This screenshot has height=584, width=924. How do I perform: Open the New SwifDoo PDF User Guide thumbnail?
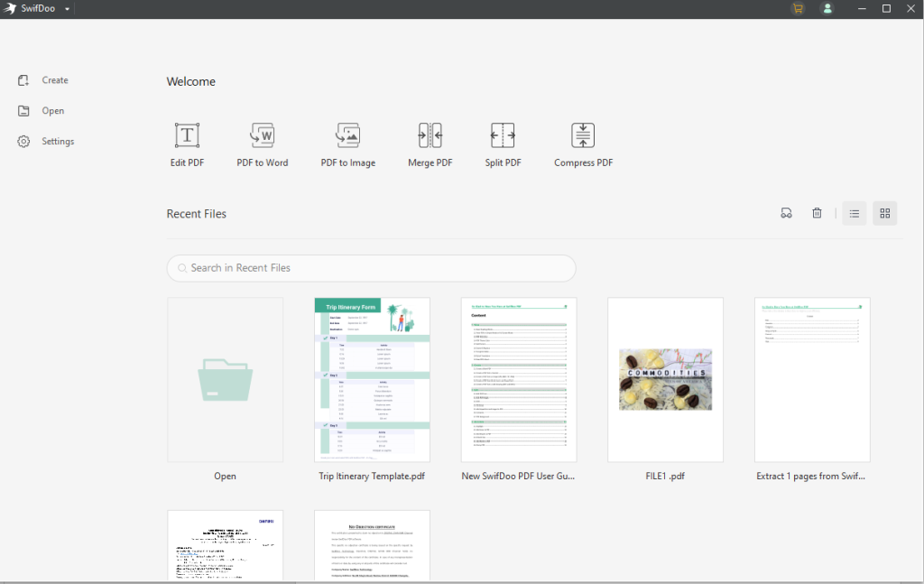(x=519, y=379)
